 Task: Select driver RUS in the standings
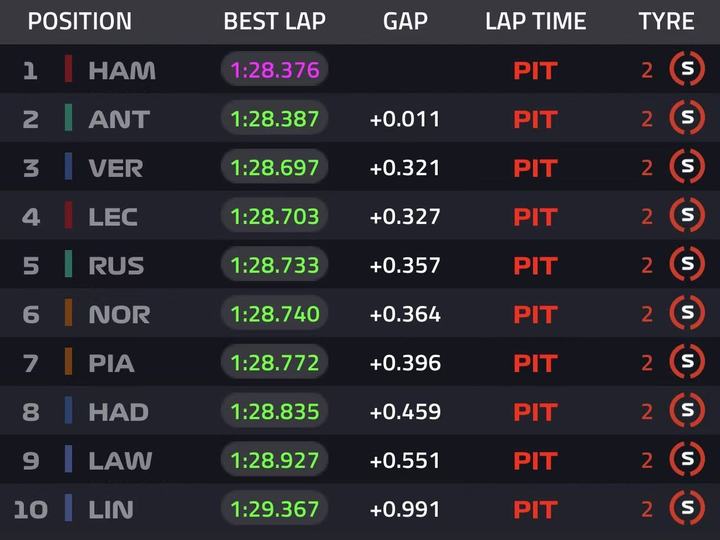click(x=116, y=265)
